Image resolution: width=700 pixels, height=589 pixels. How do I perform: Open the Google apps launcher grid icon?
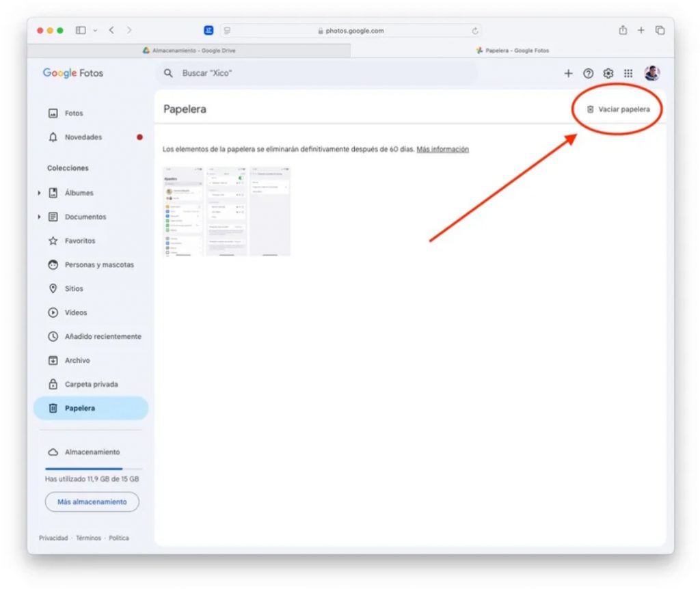click(x=628, y=73)
